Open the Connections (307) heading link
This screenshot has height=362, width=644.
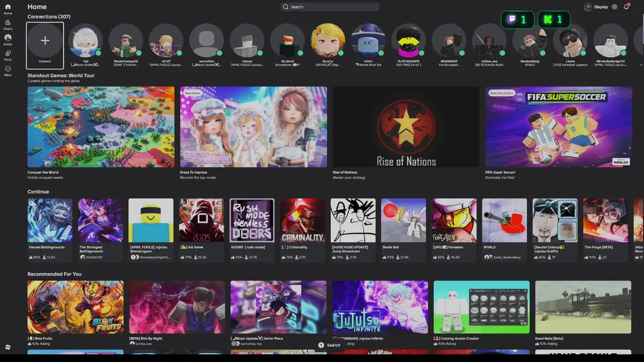[x=49, y=17]
